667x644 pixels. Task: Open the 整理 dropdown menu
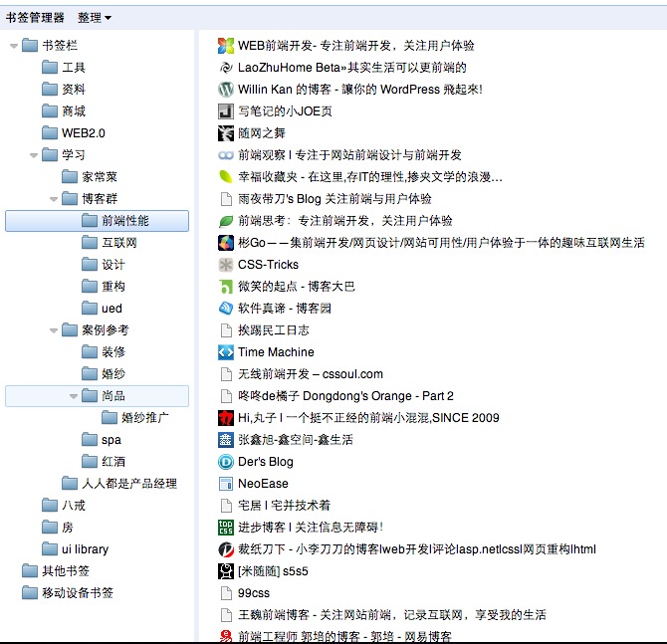tap(94, 18)
